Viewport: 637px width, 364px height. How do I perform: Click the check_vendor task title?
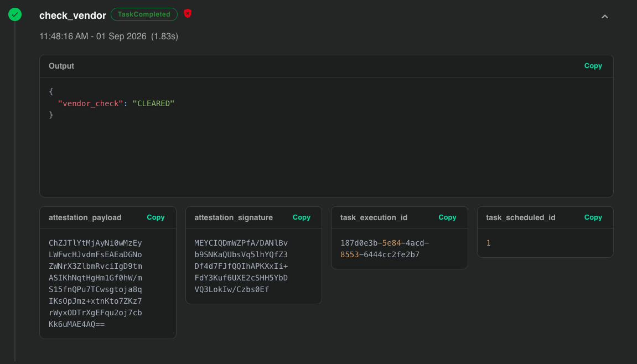(x=72, y=15)
